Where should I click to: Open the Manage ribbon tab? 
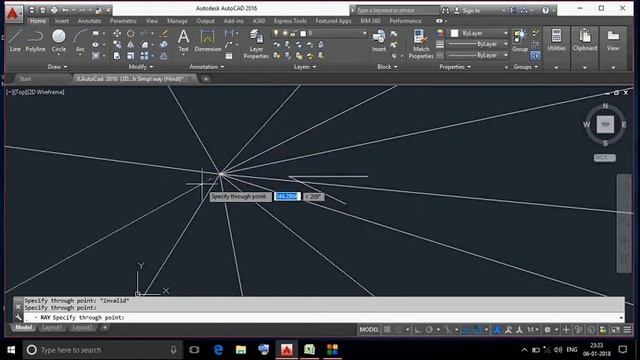pyautogui.click(x=177, y=21)
